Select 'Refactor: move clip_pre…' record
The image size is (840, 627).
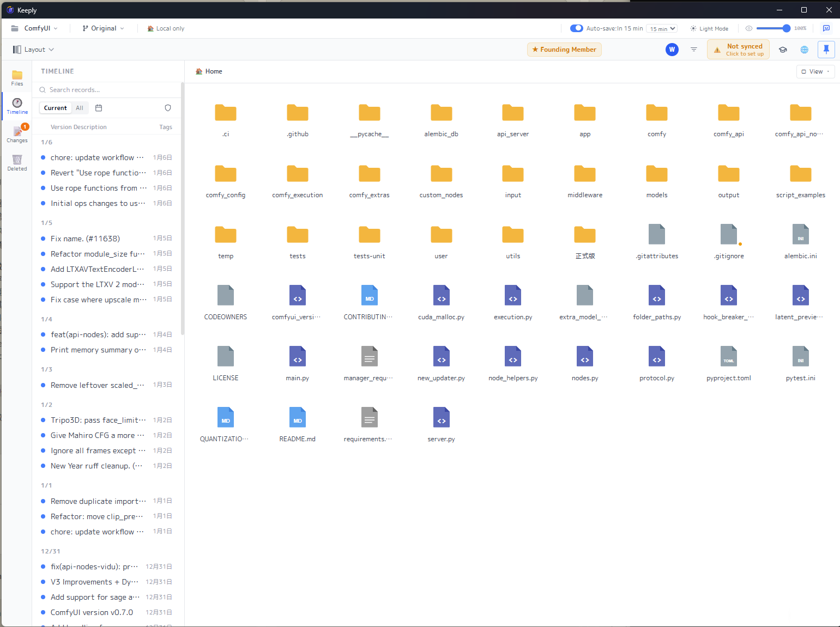[107, 516]
